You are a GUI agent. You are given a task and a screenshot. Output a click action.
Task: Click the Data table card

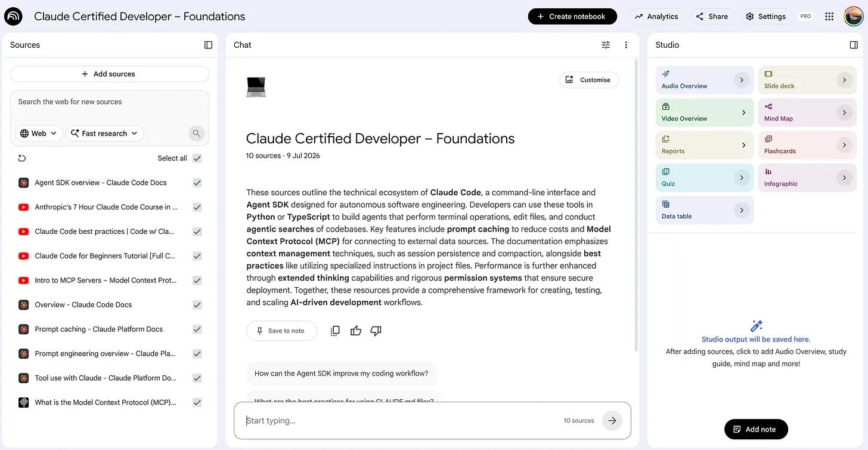(x=705, y=210)
